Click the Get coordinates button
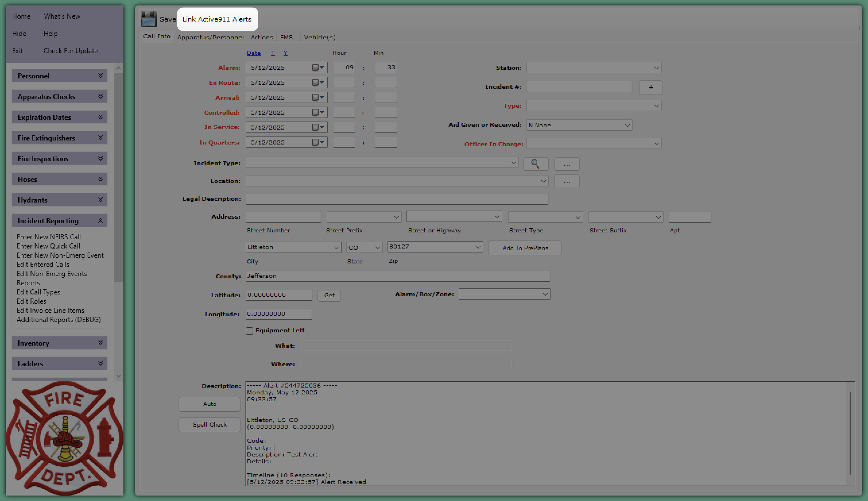This screenshot has width=868, height=501. (x=329, y=295)
